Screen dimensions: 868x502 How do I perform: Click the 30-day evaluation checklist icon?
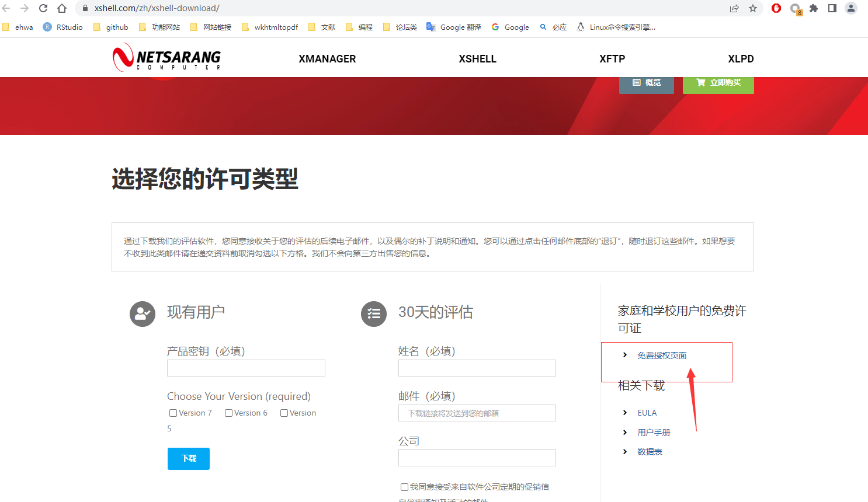point(374,314)
